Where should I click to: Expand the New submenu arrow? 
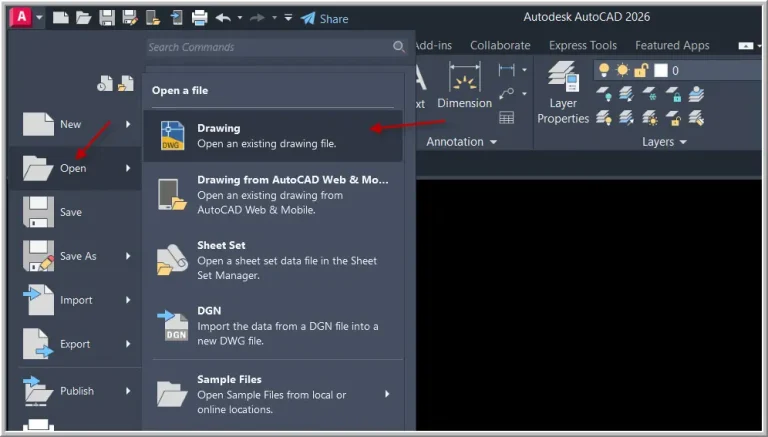[128, 124]
